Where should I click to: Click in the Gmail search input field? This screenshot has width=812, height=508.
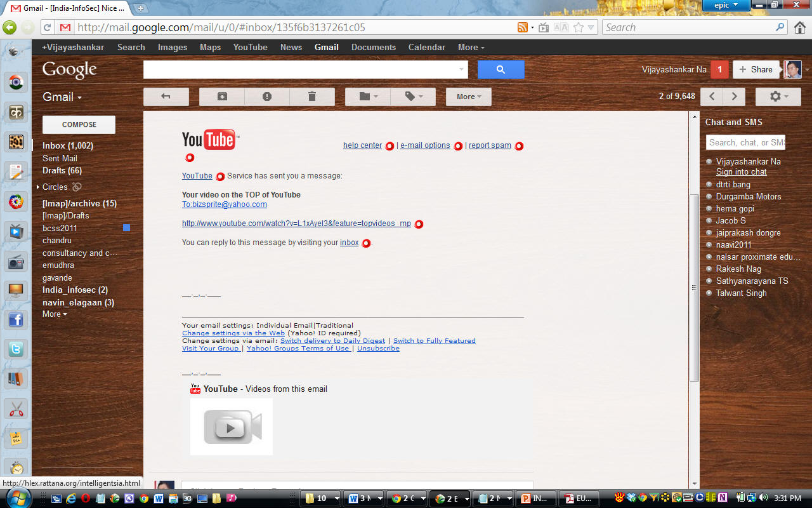300,70
